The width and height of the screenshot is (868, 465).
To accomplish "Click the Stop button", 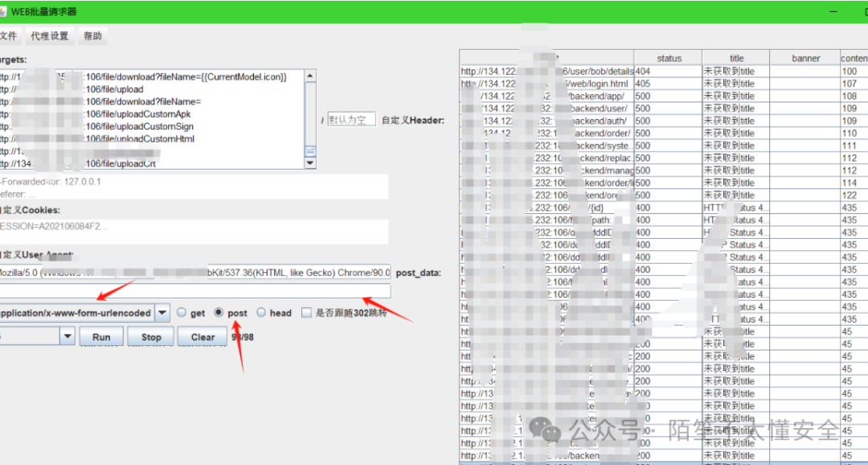I will 150,336.
